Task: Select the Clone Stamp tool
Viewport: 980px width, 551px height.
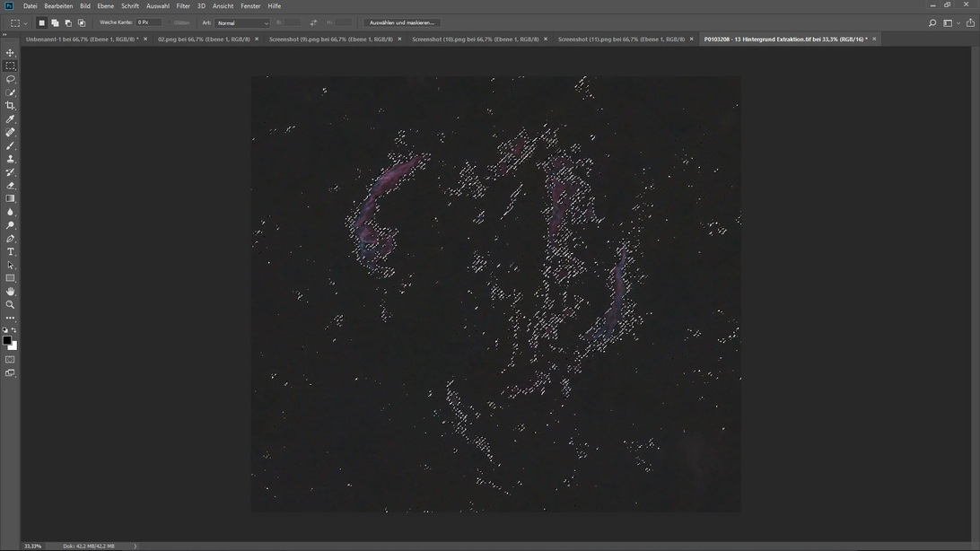Action: pyautogui.click(x=11, y=159)
